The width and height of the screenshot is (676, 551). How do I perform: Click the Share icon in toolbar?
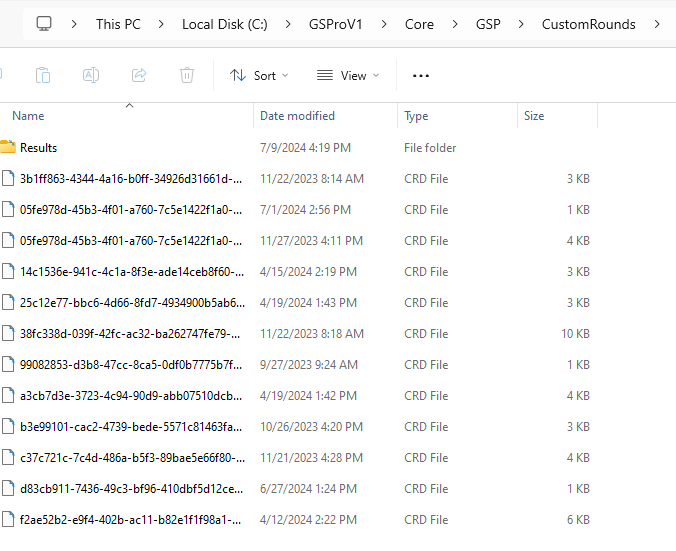pyautogui.click(x=139, y=75)
